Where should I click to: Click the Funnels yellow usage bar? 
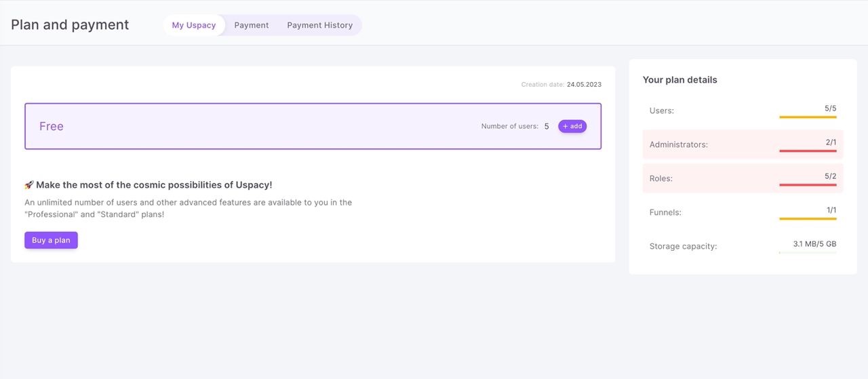click(808, 219)
